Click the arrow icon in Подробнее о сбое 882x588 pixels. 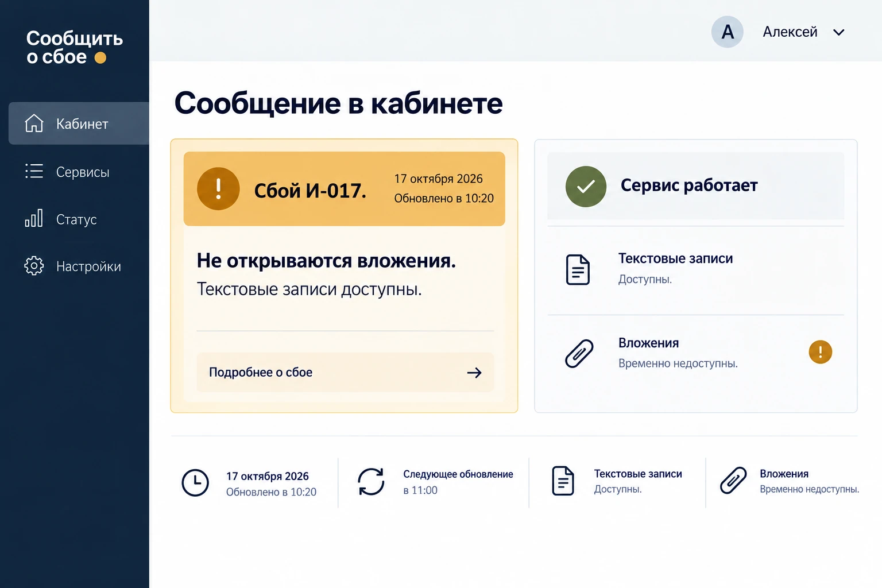(x=474, y=373)
